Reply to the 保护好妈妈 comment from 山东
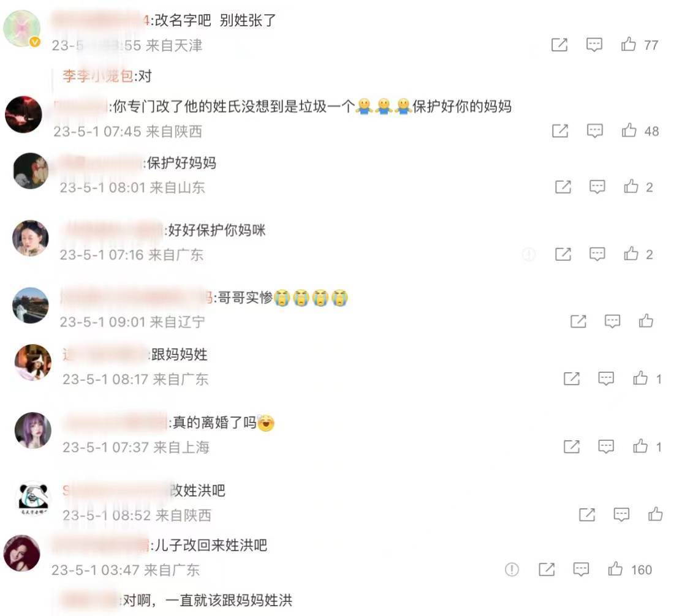 pyautogui.click(x=597, y=187)
